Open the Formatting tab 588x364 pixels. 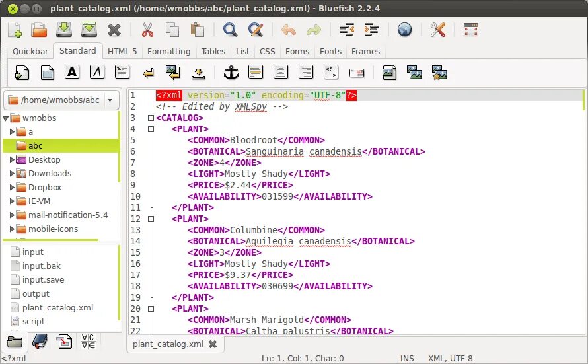click(168, 52)
